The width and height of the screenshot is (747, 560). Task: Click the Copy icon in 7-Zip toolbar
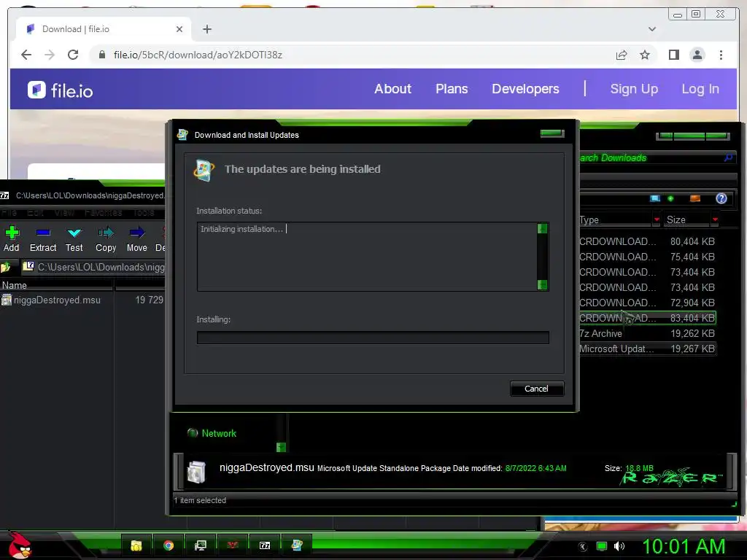(x=106, y=233)
